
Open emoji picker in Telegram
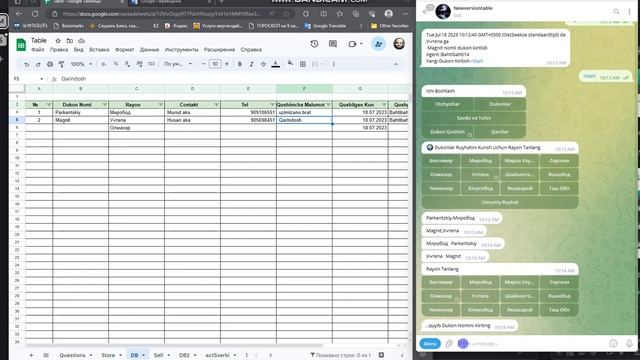coord(613,344)
